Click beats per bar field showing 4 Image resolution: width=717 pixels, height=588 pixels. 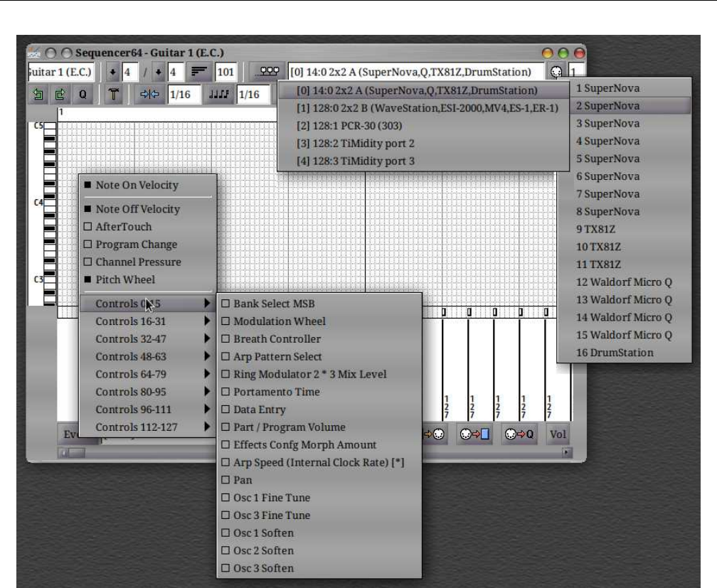coord(130,72)
